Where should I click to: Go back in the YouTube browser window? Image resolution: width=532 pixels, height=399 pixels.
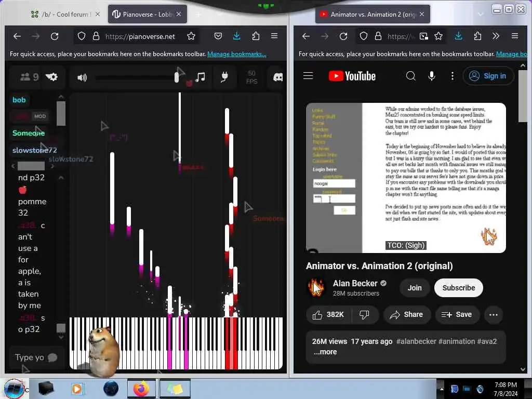(x=305, y=36)
